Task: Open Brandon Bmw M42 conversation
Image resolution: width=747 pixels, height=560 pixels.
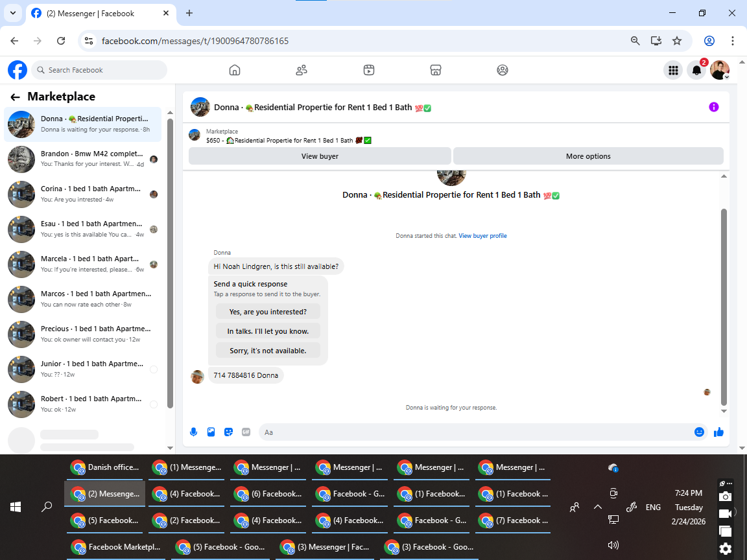Action: click(83, 159)
